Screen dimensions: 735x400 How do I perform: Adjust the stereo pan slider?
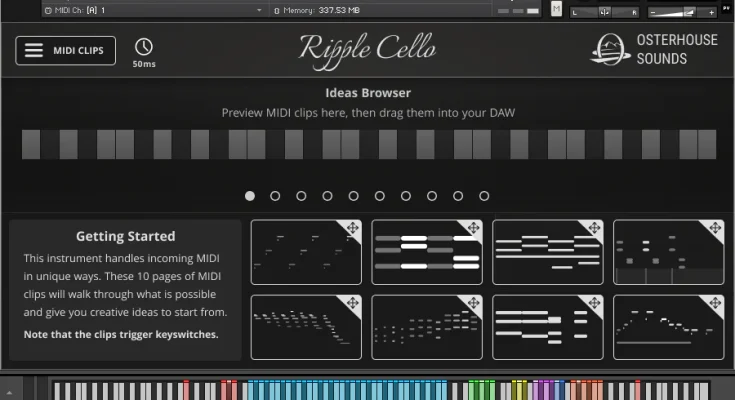point(603,13)
